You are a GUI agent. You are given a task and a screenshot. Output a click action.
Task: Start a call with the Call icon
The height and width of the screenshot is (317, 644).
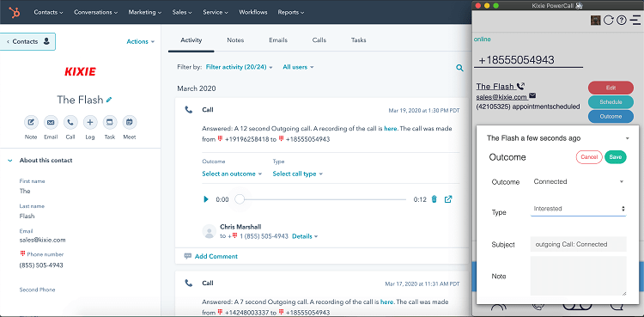point(70,122)
